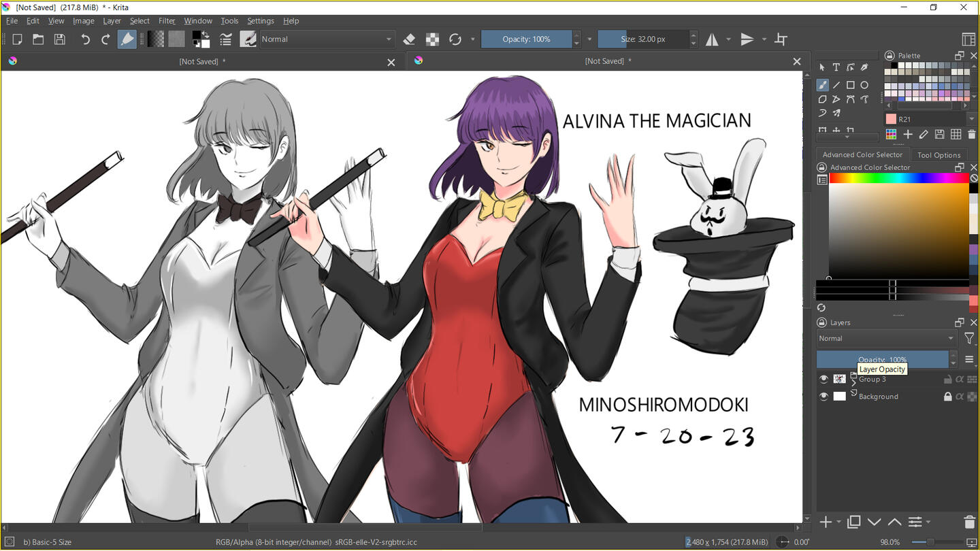Select the Ellipse shape tool
Image resolution: width=980 pixels, height=551 pixels.
864,85
